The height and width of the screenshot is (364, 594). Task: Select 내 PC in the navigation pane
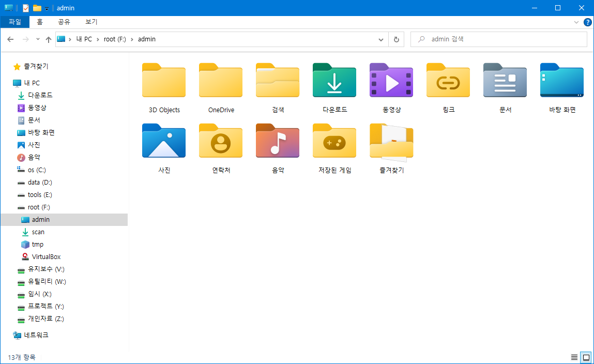(x=32, y=83)
